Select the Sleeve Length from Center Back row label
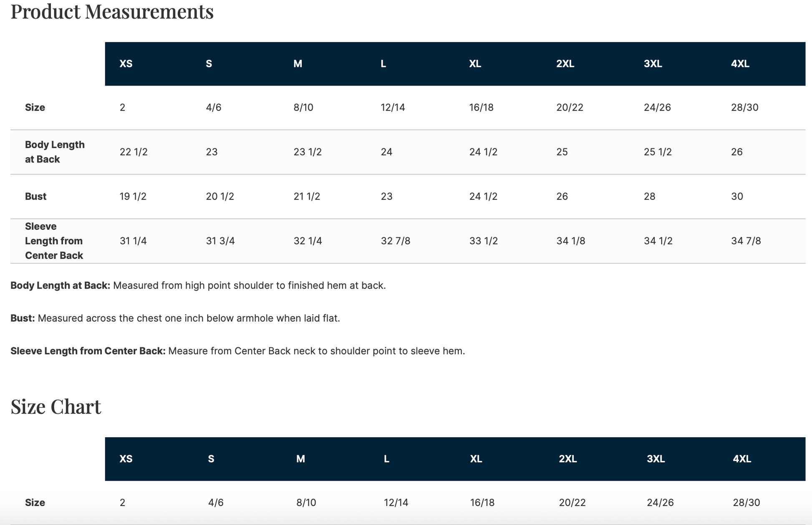 54,241
